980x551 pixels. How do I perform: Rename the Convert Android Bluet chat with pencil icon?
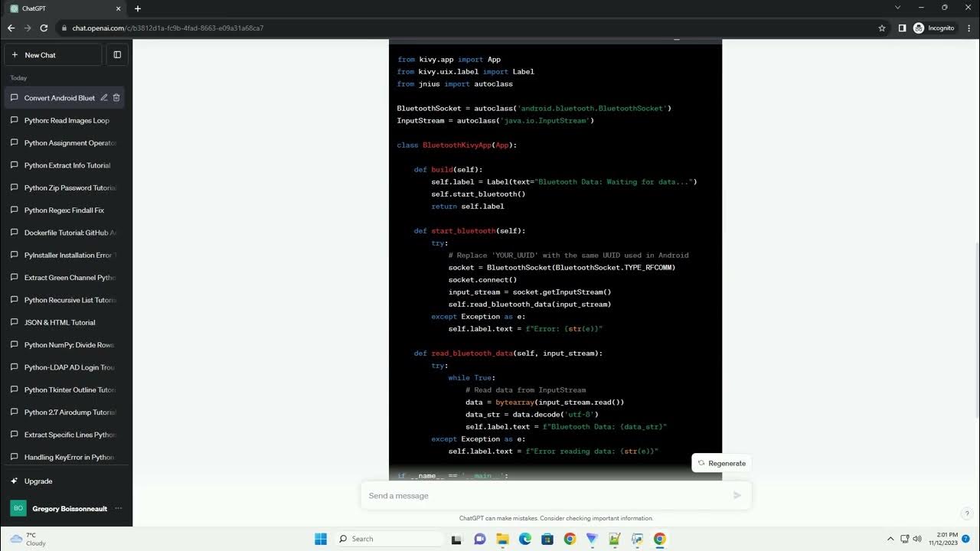pos(104,98)
